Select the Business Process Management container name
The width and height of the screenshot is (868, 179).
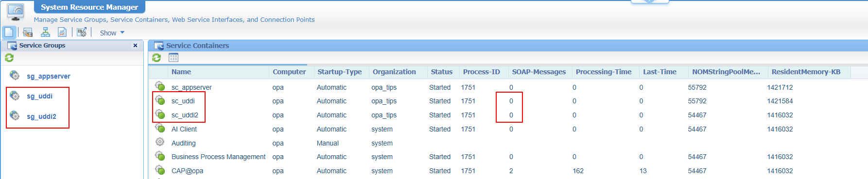(x=219, y=157)
